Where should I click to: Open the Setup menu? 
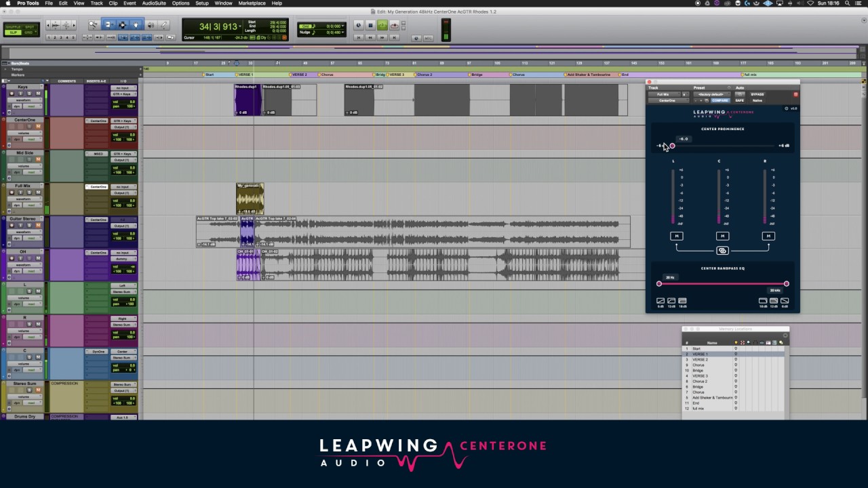[202, 3]
